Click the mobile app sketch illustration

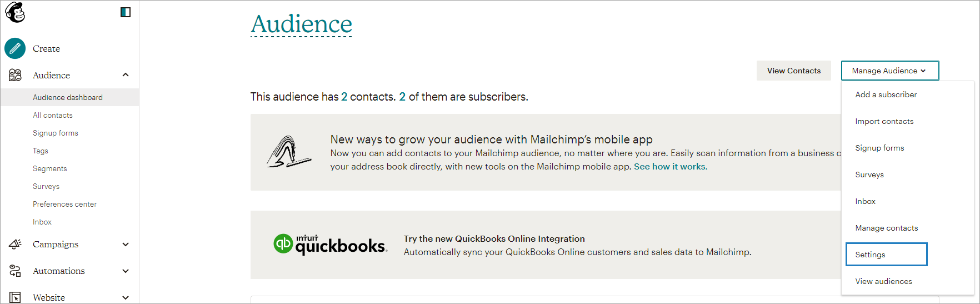click(288, 152)
